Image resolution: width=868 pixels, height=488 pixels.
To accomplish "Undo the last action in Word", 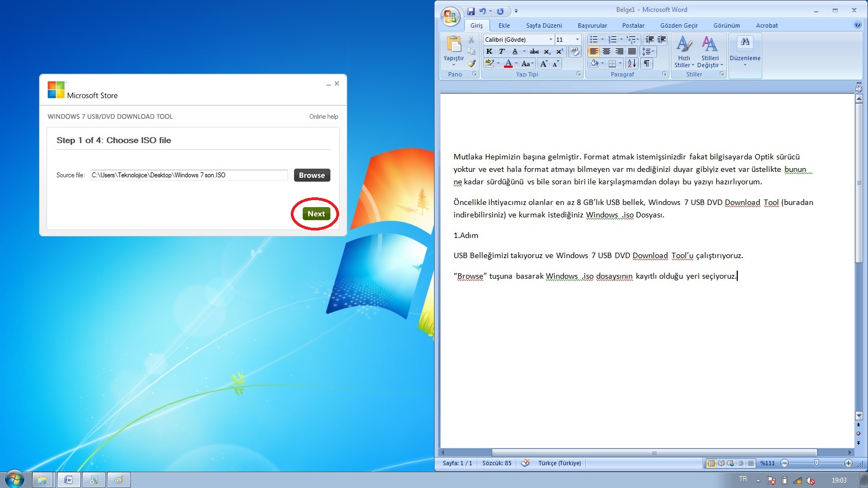I will 482,11.
